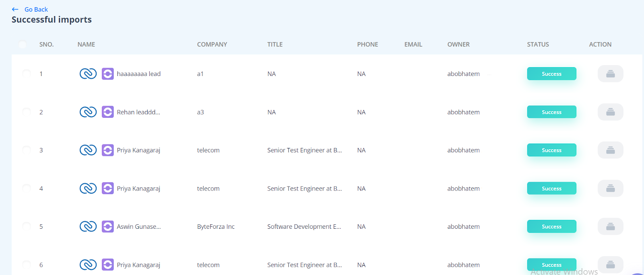The width and height of the screenshot is (644, 275).
Task: Toggle the select-all checkbox in table header
Action: tap(23, 45)
